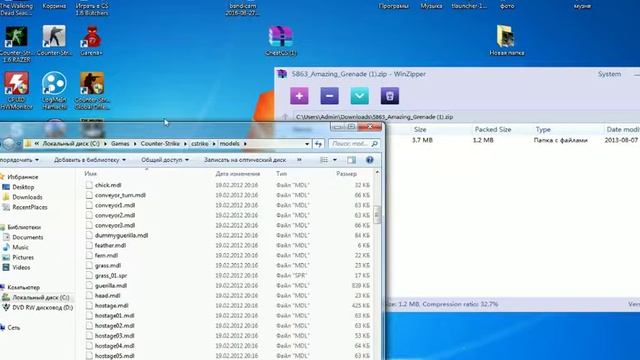Click Записать на оптический диск
640x360 pixels.
pyautogui.click(x=245, y=160)
